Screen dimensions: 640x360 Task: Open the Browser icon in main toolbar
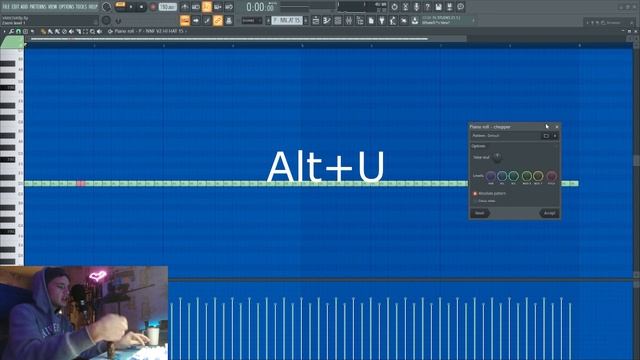360,20
